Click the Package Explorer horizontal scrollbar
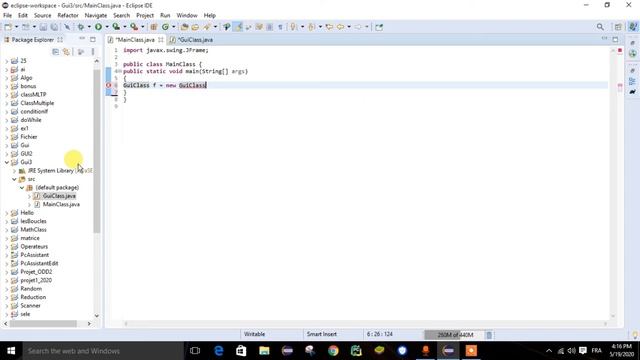Viewport: 640px width, 360px height. [x=43, y=324]
